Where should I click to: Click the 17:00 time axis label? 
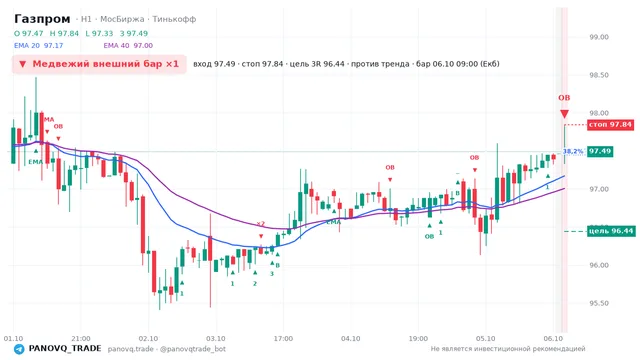(x=283, y=338)
